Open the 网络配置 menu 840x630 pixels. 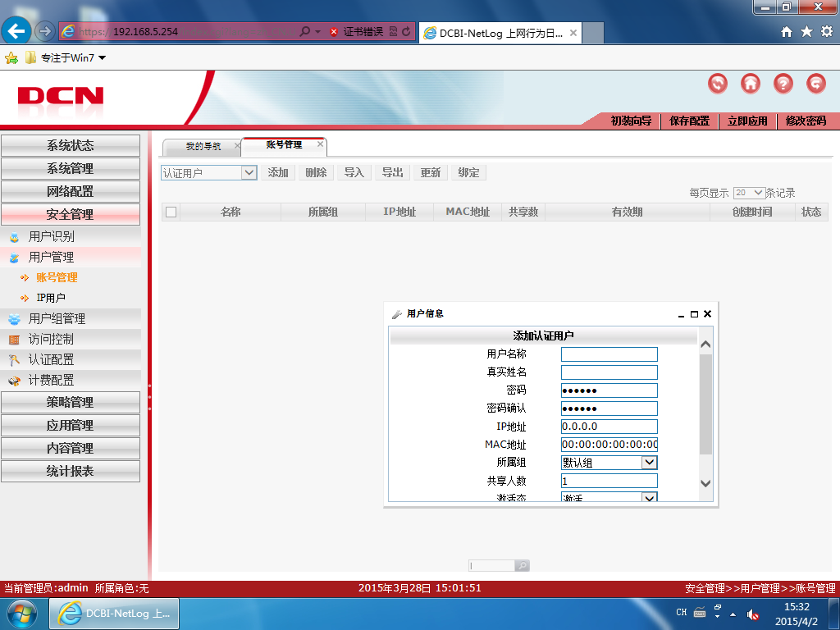[71, 191]
